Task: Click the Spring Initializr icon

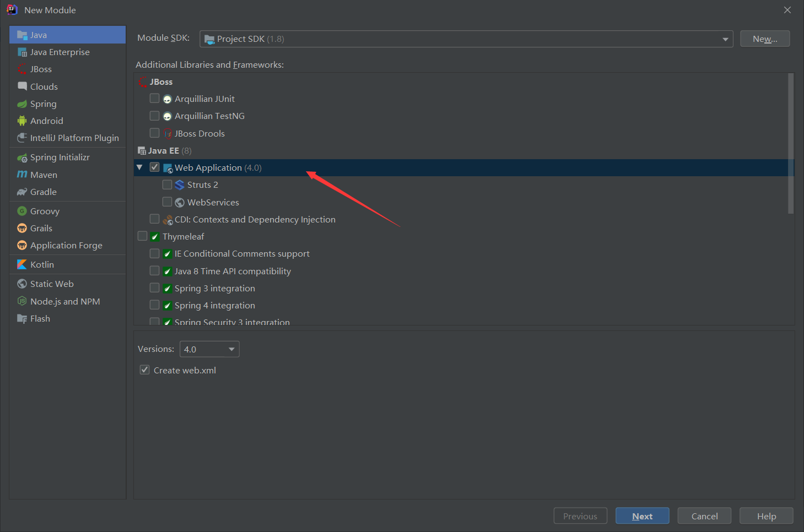Action: [x=22, y=158]
